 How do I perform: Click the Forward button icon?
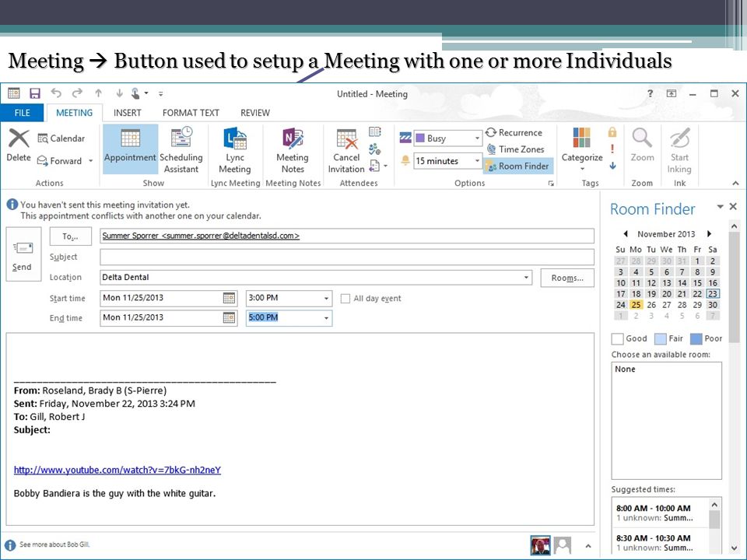[42, 161]
